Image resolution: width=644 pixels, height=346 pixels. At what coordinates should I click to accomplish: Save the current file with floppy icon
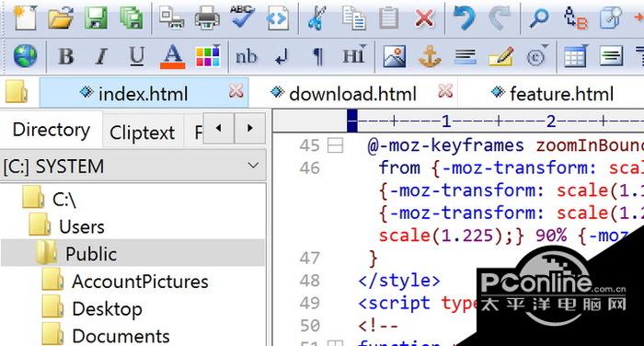96,18
